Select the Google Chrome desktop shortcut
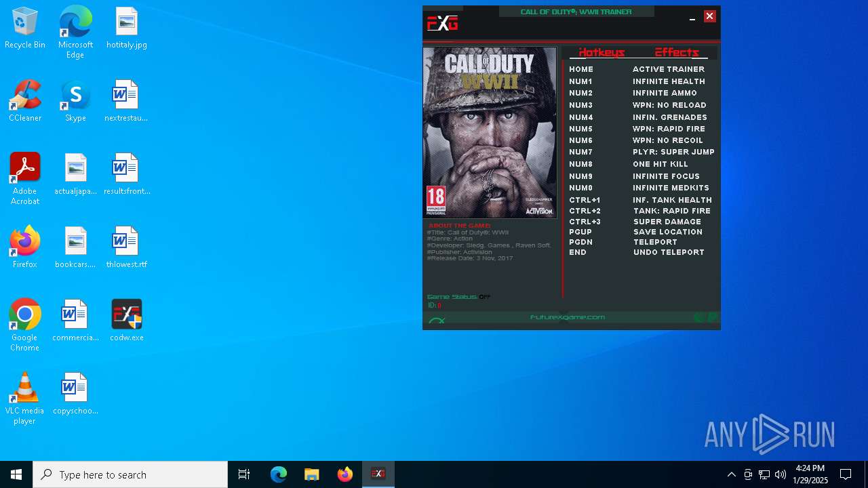 pyautogui.click(x=25, y=325)
